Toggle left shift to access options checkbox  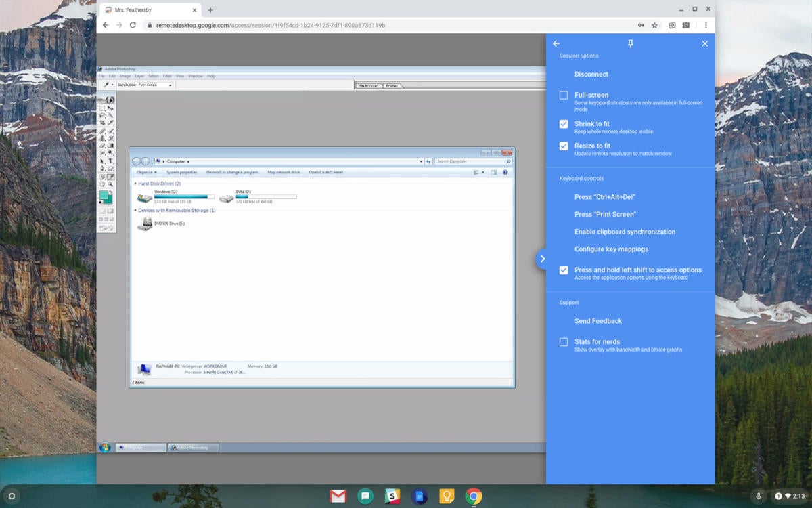(564, 270)
